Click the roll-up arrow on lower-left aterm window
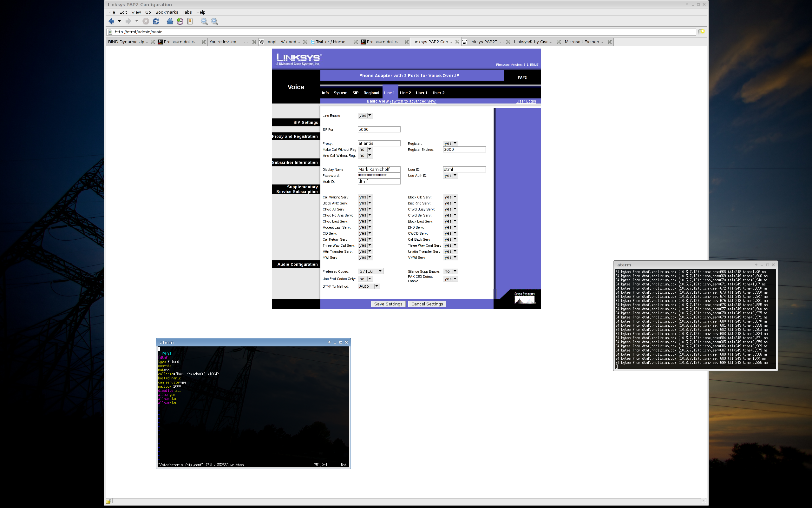 [x=329, y=342]
